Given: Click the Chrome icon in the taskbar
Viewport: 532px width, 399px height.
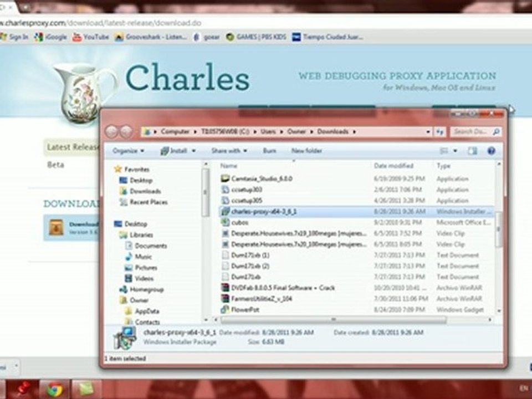Looking at the screenshot, I should click(54, 390).
